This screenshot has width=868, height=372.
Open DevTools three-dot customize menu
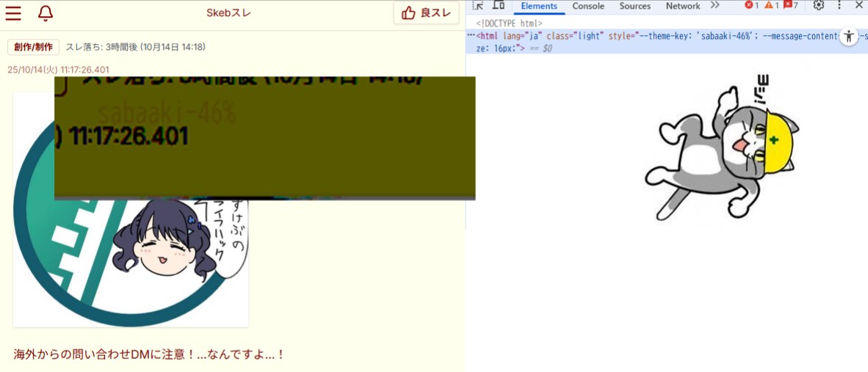tap(839, 6)
